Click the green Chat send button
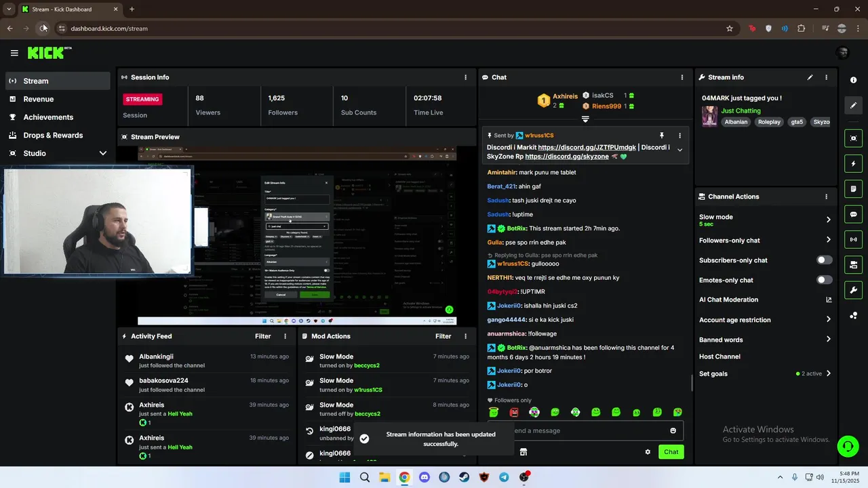868x488 pixels. pyautogui.click(x=671, y=452)
